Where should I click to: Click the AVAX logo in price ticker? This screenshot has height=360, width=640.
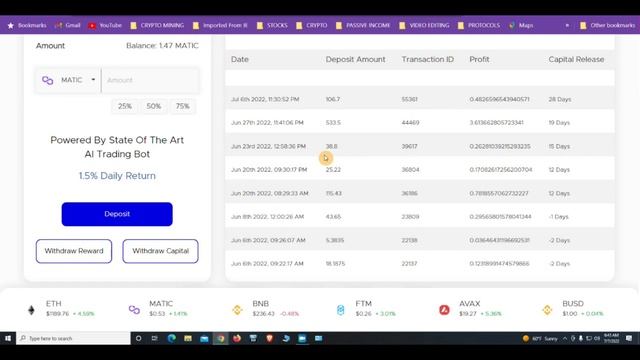(444, 310)
